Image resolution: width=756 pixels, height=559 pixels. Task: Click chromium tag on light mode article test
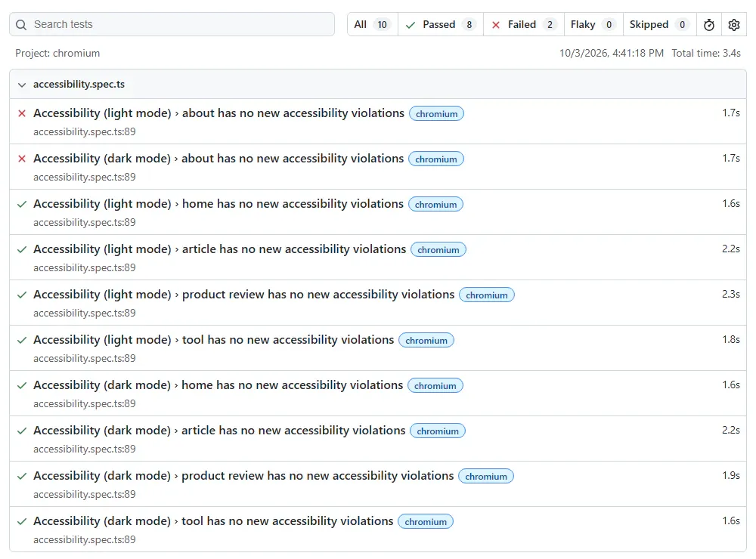point(438,249)
